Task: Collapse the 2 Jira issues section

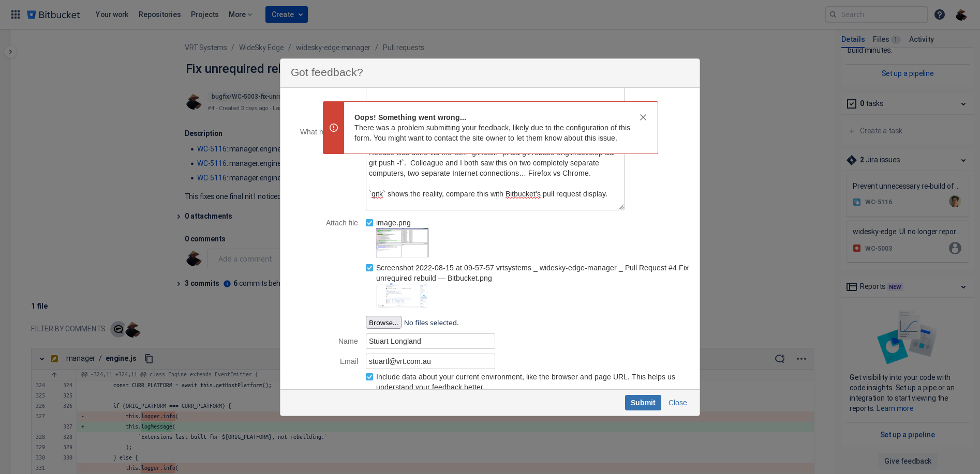Action: click(963, 160)
